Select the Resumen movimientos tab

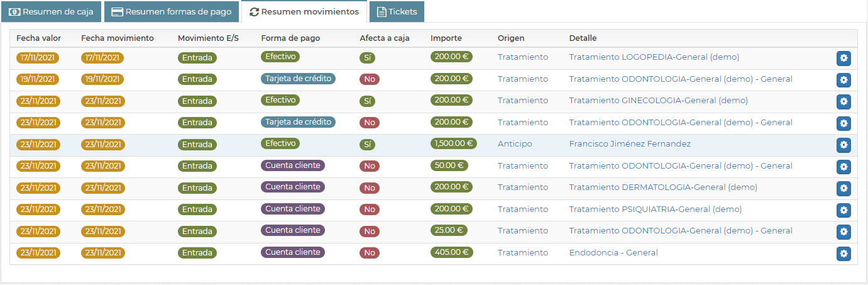pos(304,12)
